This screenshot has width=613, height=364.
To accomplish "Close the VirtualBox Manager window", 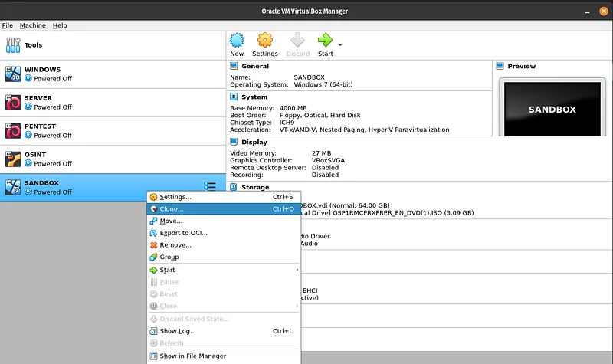I will pos(604,11).
